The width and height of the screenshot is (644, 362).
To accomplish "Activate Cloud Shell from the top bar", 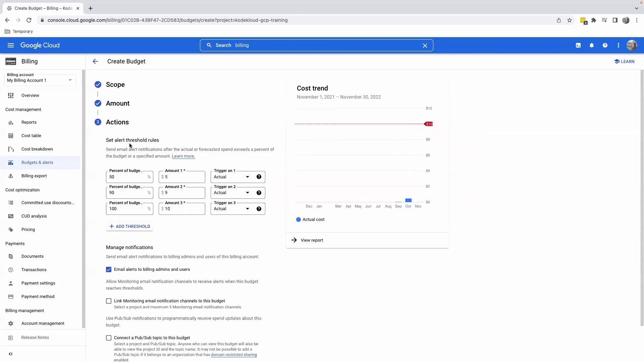I will [x=578, y=45].
